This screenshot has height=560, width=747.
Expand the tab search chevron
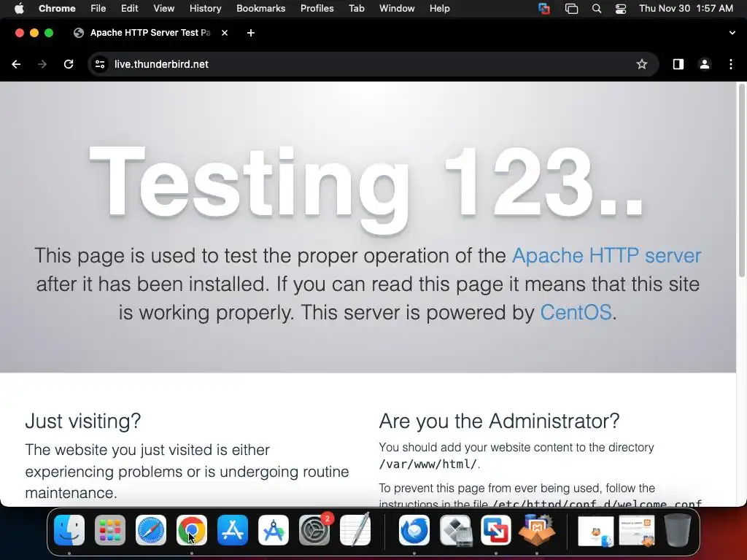pos(732,33)
